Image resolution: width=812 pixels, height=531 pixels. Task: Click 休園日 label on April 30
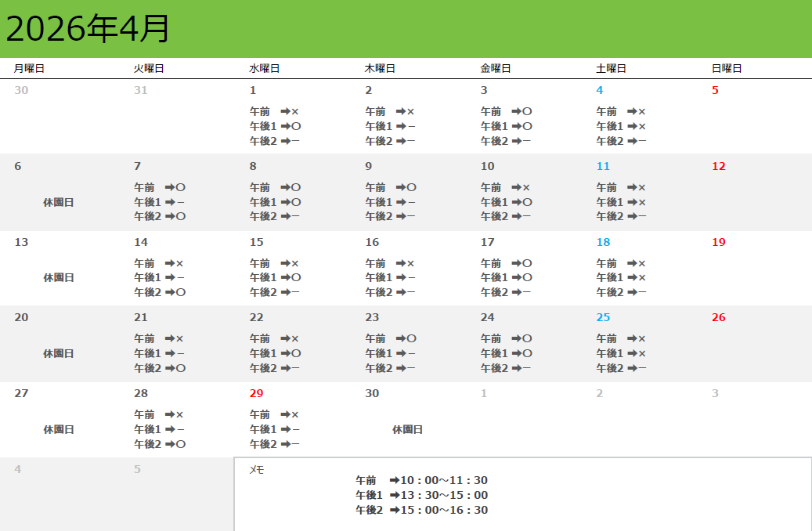pyautogui.click(x=407, y=429)
